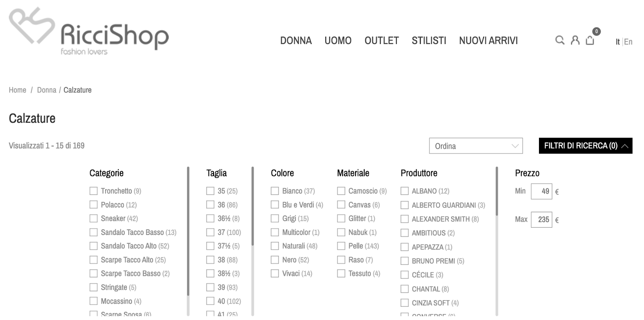
Task: Open the user account icon
Action: tap(575, 40)
